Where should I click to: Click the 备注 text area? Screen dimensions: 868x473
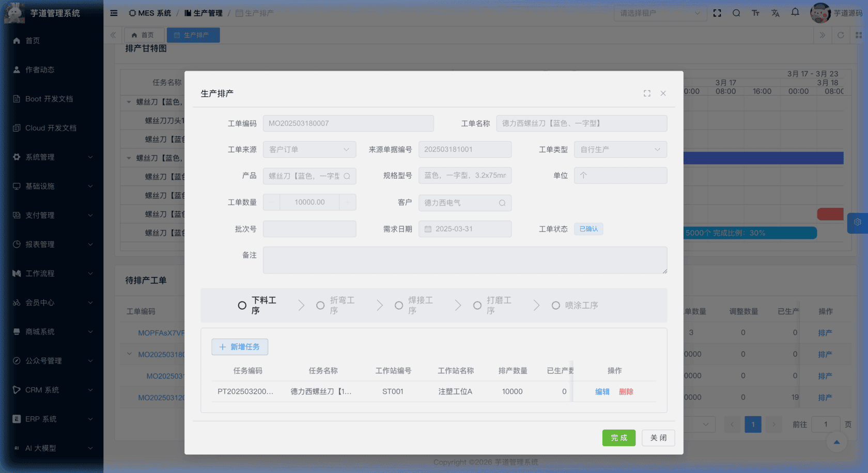[x=464, y=260]
